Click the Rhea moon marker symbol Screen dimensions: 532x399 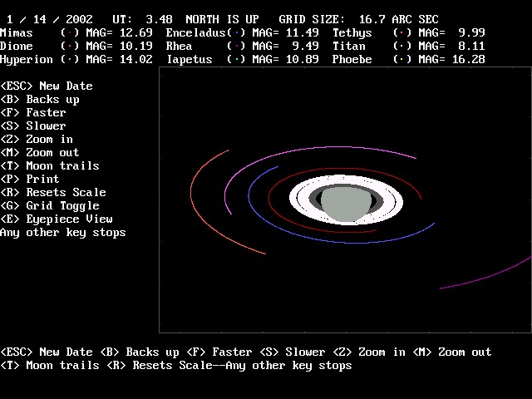236,46
